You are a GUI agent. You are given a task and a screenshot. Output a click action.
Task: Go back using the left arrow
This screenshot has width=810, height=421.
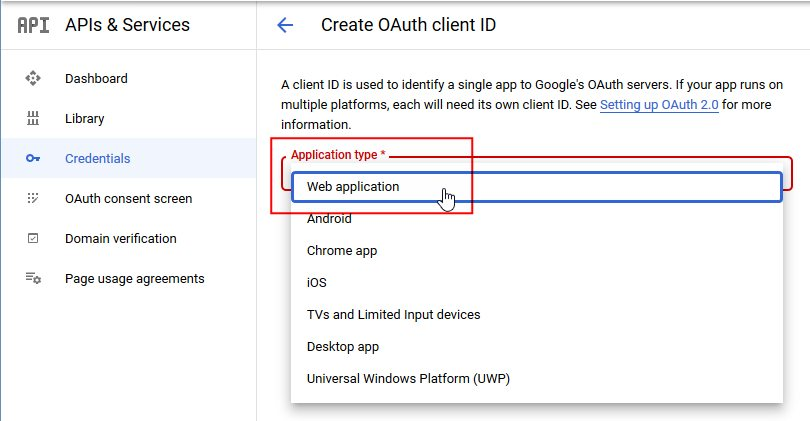click(x=285, y=25)
